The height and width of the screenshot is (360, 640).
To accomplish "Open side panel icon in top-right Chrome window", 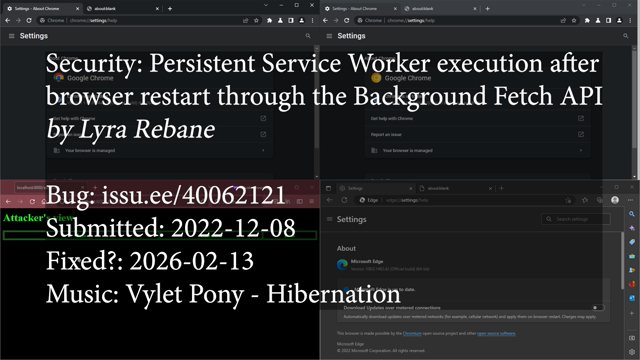I will (x=608, y=20).
